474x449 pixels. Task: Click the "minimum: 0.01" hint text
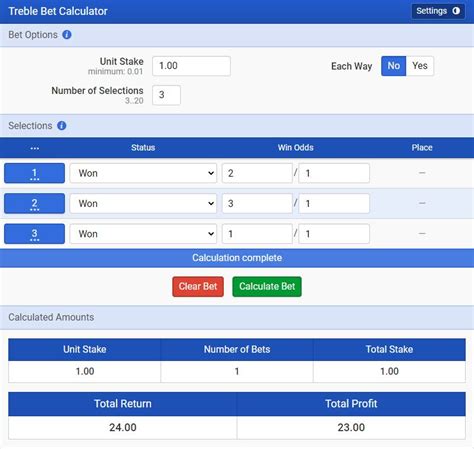tap(115, 72)
